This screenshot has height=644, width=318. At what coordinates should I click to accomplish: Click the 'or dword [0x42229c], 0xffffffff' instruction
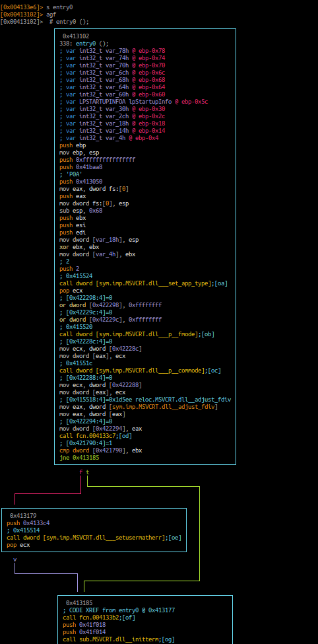[x=110, y=320]
